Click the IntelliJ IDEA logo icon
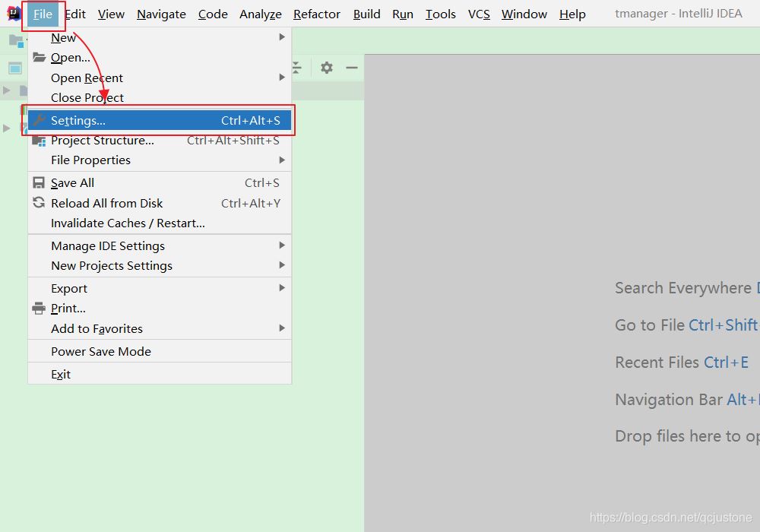Screen dimensions: 760x532 (x=14, y=14)
